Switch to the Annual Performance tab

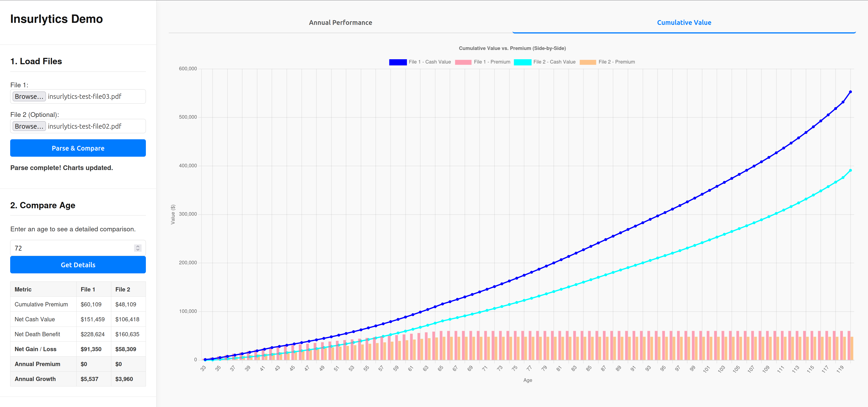tap(340, 22)
